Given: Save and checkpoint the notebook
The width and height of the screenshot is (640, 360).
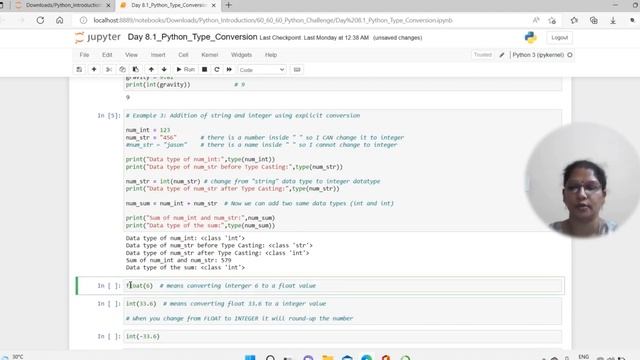Looking at the screenshot, I should pos(79,70).
